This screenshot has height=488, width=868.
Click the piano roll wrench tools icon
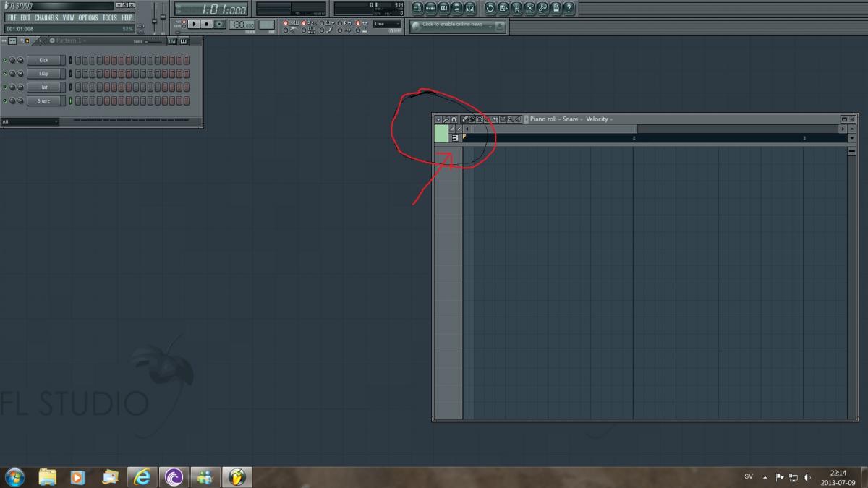(x=446, y=119)
